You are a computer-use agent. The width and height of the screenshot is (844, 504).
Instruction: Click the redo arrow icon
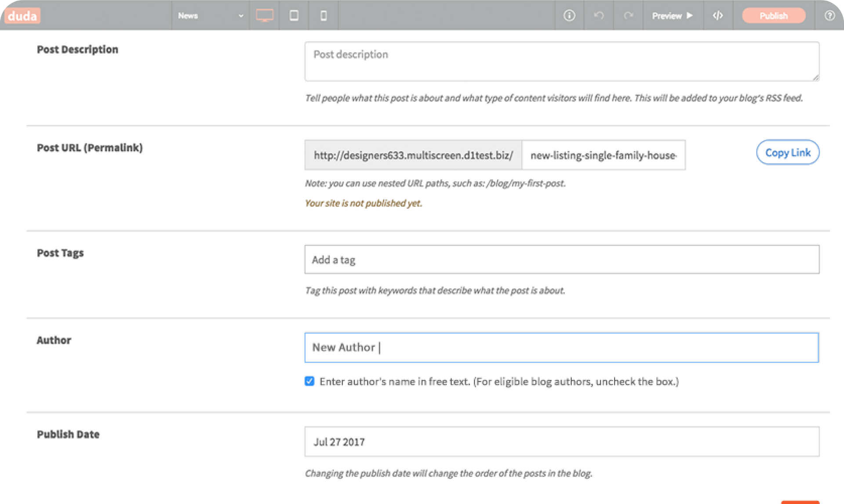pyautogui.click(x=629, y=16)
